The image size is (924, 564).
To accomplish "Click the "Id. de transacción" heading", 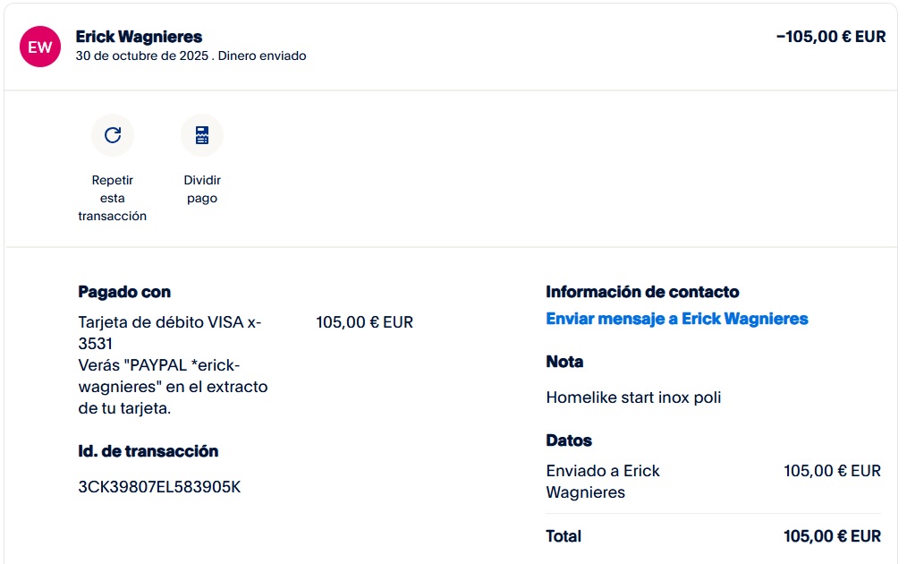I will pos(148,451).
